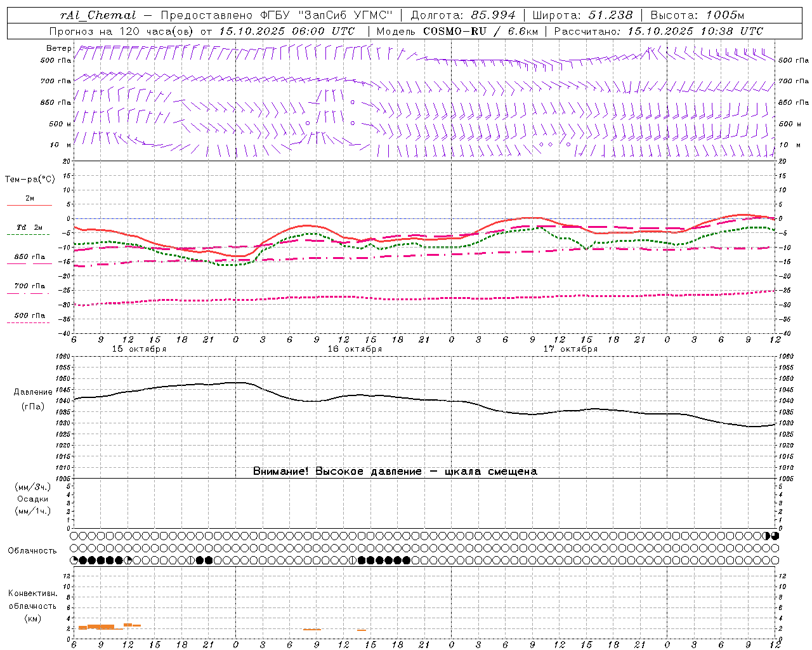Click the "15 октября" date label
Viewport: 812px width, 650px height.
[139, 349]
